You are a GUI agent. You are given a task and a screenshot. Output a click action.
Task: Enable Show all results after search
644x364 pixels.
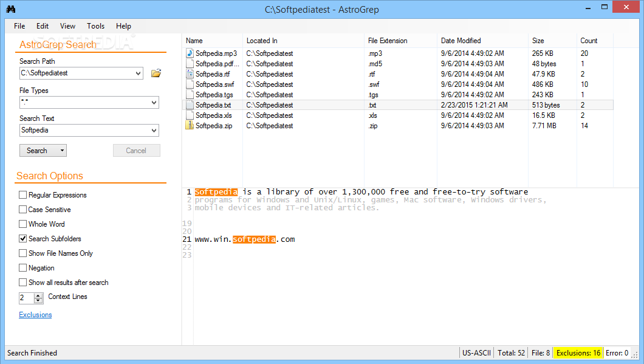pos(23,282)
